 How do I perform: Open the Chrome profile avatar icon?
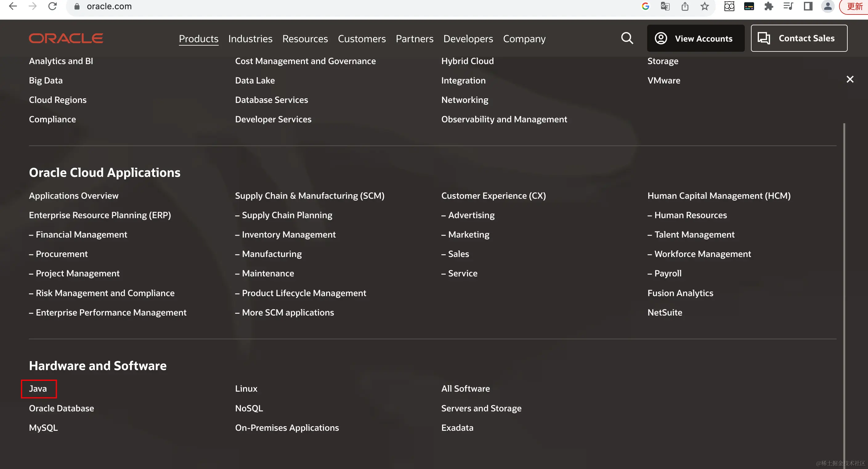pos(828,6)
